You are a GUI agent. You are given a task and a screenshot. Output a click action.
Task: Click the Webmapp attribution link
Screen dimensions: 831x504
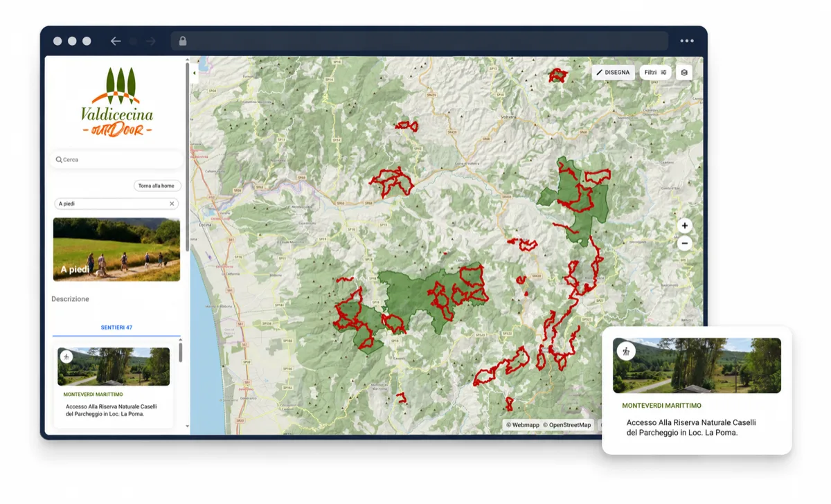(x=523, y=425)
